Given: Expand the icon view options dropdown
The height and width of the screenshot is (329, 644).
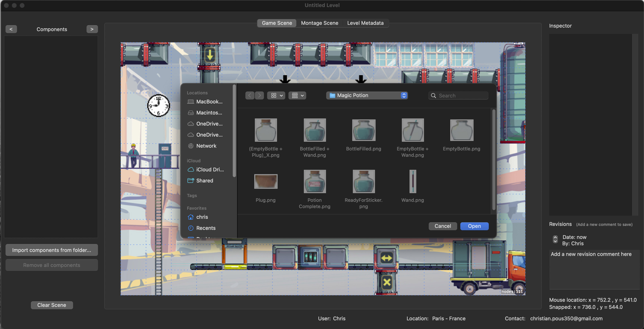Looking at the screenshot, I should pos(276,96).
